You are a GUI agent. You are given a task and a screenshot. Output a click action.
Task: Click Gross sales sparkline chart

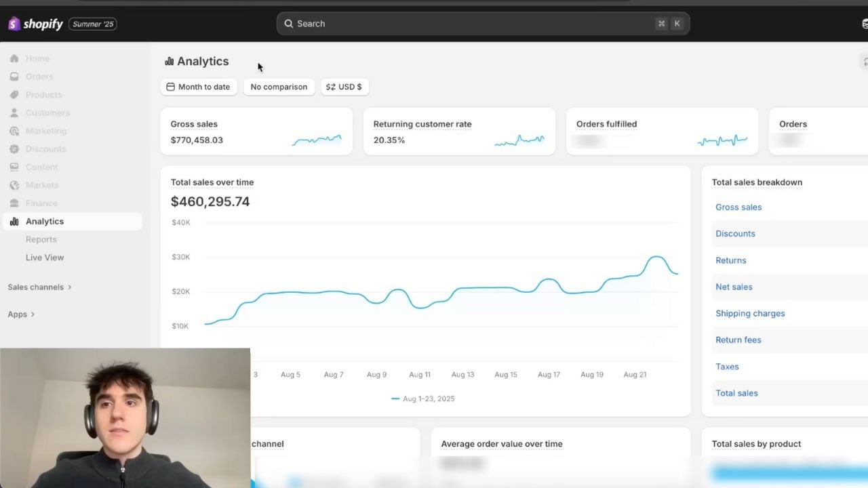[317, 140]
